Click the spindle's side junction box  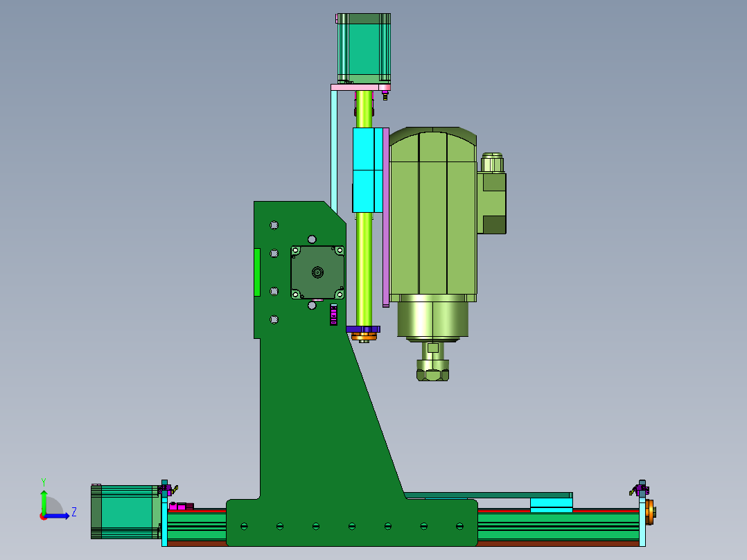(x=492, y=203)
